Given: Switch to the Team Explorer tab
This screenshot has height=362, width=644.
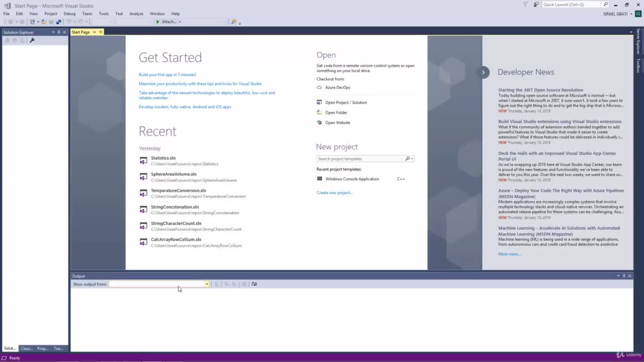Looking at the screenshot, I should 59,348.
